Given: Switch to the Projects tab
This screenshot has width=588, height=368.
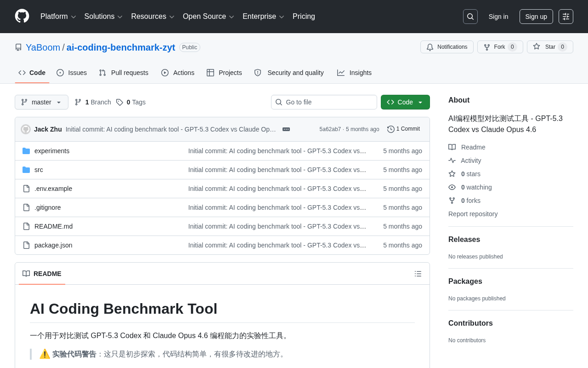Looking at the screenshot, I should pyautogui.click(x=224, y=73).
